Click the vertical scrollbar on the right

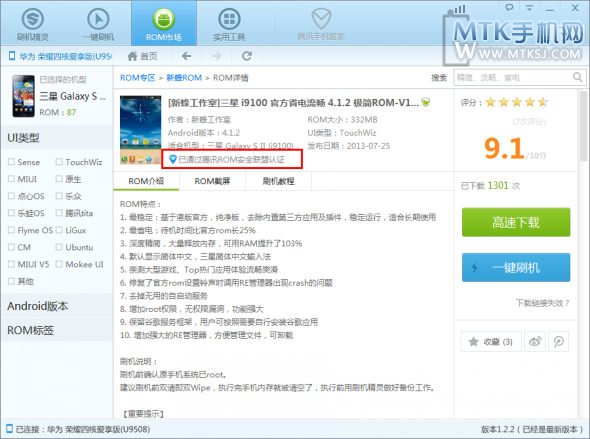coord(583,126)
